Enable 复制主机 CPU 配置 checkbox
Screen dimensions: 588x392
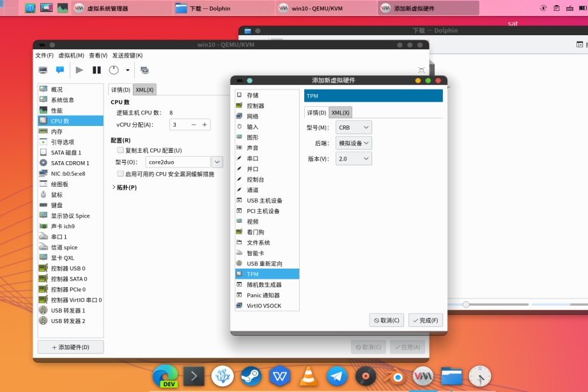pyautogui.click(x=120, y=150)
